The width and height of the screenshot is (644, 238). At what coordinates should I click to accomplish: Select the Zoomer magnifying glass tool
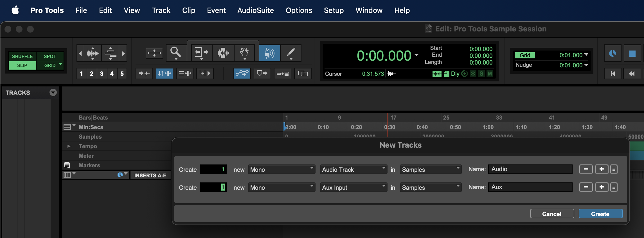tap(176, 52)
